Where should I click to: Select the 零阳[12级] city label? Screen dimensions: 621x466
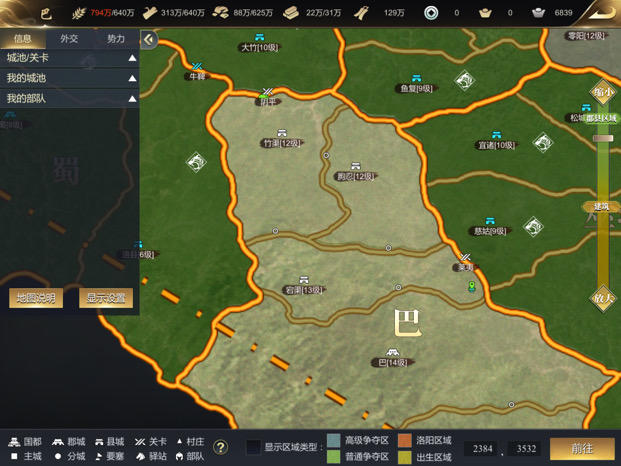[586, 36]
